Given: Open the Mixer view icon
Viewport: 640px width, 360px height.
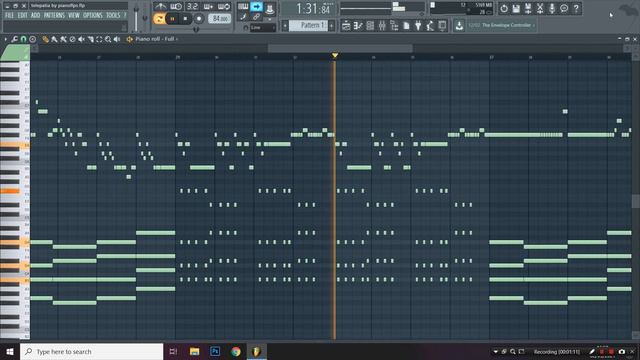Looking at the screenshot, I should click(382, 26).
